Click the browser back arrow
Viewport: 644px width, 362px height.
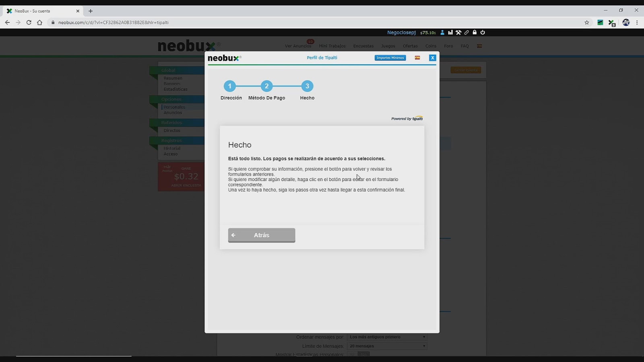point(7,23)
